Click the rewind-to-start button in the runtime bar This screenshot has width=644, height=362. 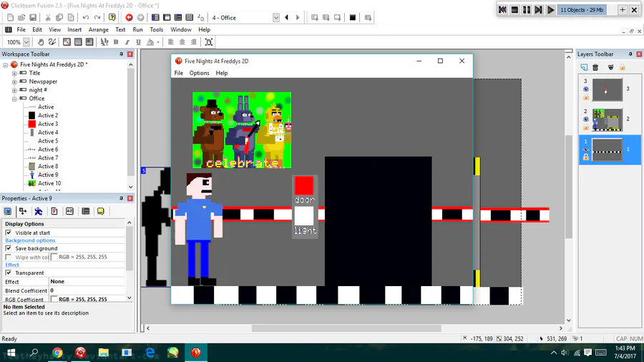click(502, 10)
